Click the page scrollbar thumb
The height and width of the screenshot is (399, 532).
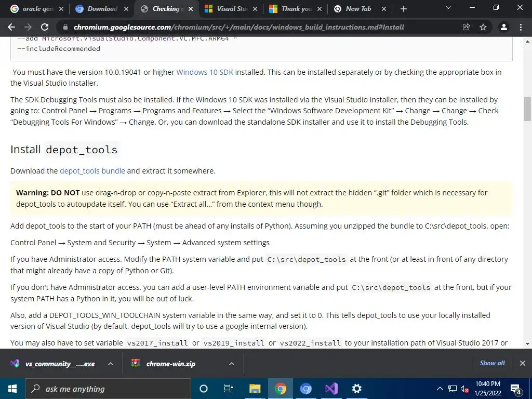click(x=527, y=109)
